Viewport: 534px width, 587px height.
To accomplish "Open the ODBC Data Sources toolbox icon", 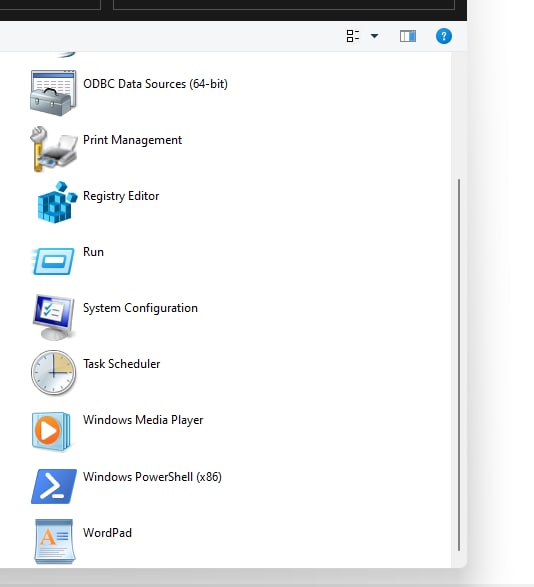I will click(x=53, y=93).
